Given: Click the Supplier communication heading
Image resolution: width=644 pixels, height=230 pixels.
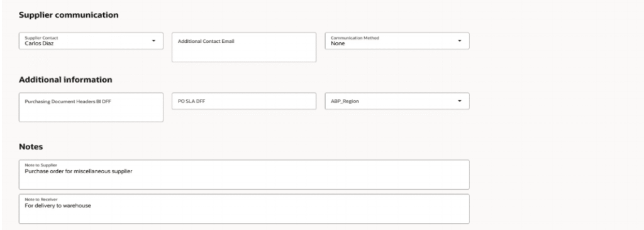Looking at the screenshot, I should (x=69, y=15).
